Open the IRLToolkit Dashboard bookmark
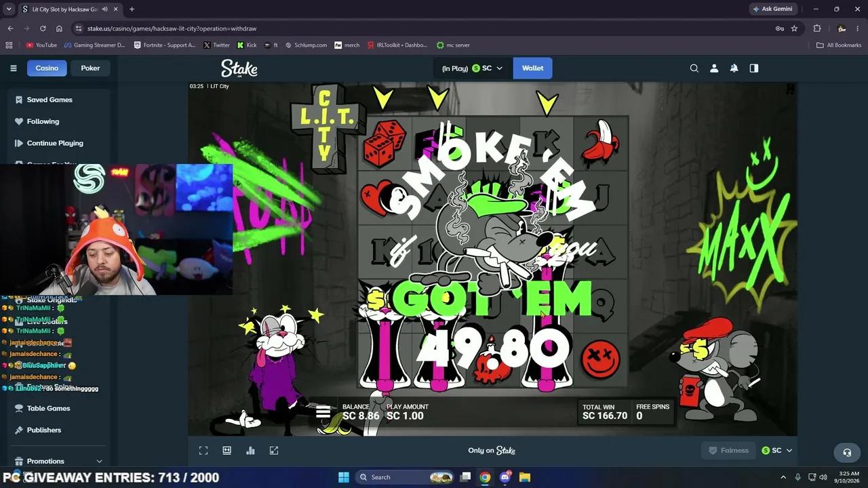This screenshot has height=488, width=868. [x=397, y=45]
